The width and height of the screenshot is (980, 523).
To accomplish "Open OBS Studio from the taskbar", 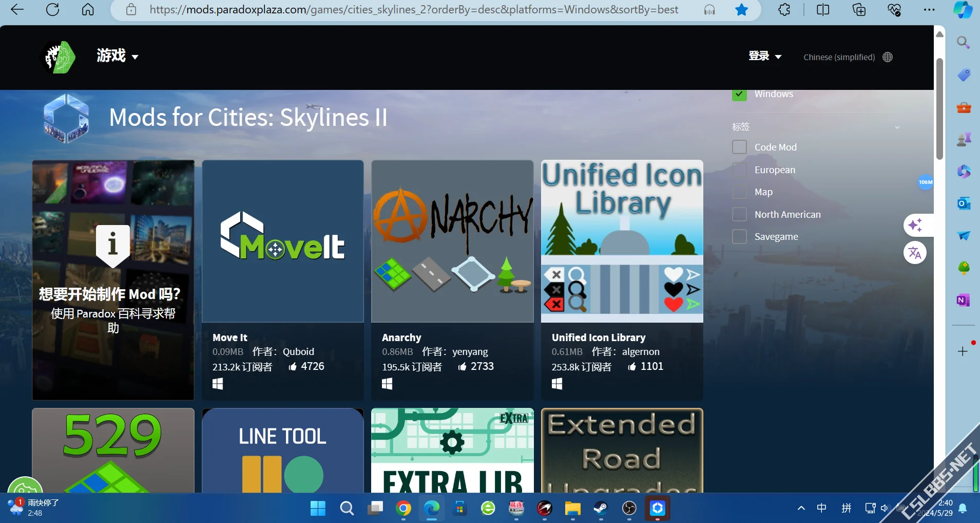I will click(629, 509).
